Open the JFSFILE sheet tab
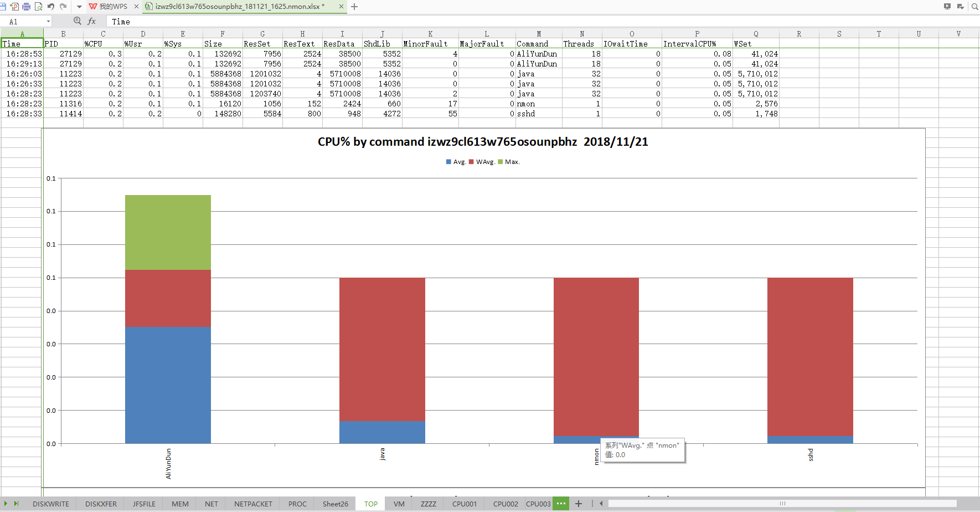This screenshot has width=980, height=512. [144, 504]
